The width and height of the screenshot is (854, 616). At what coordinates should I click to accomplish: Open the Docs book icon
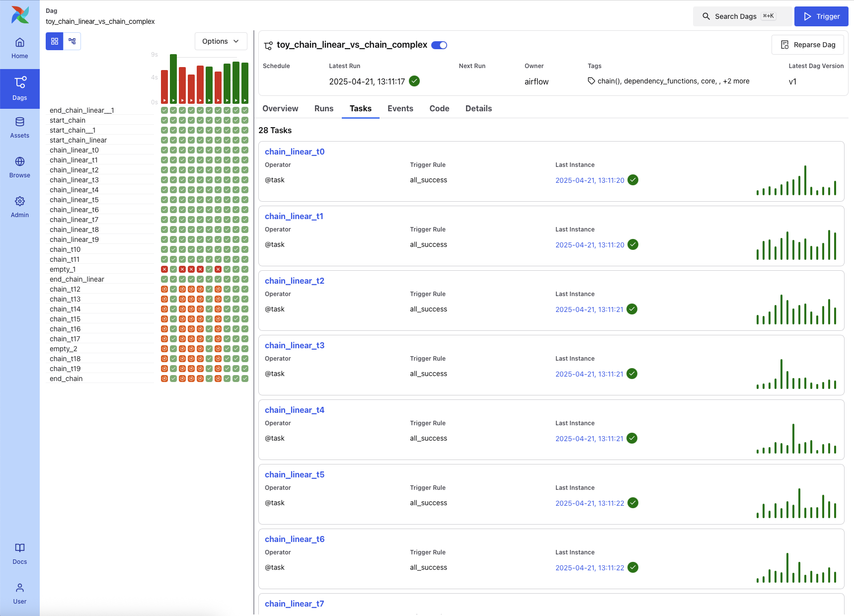pos(20,553)
